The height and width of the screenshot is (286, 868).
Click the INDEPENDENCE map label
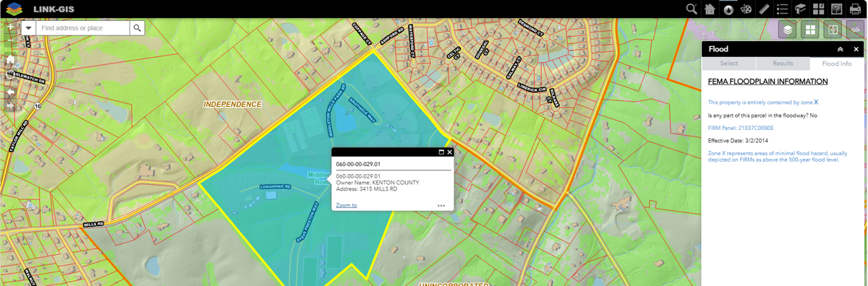(232, 104)
